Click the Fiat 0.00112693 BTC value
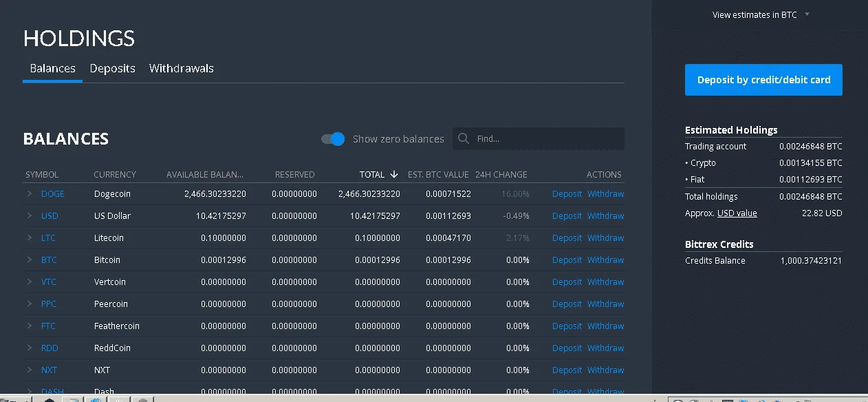This screenshot has width=868, height=402. [811, 180]
